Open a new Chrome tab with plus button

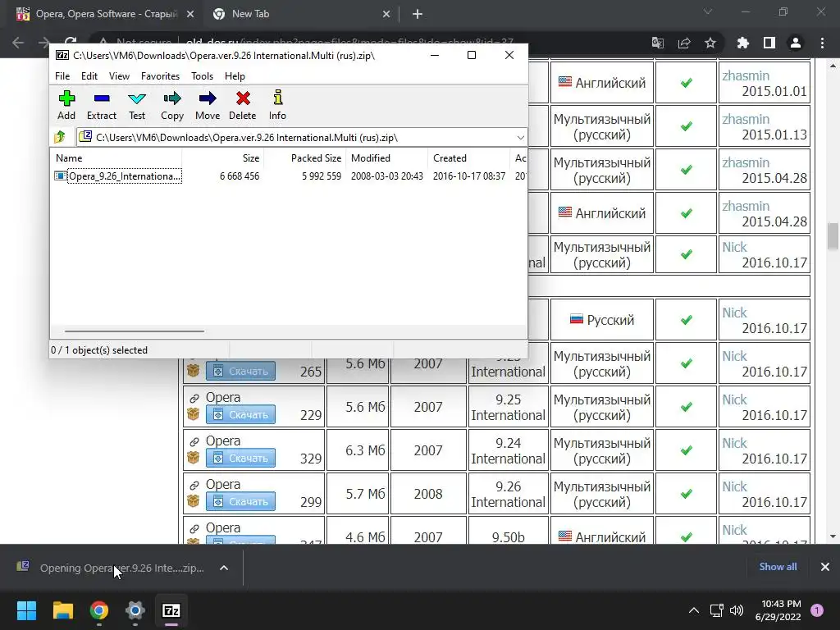click(418, 14)
